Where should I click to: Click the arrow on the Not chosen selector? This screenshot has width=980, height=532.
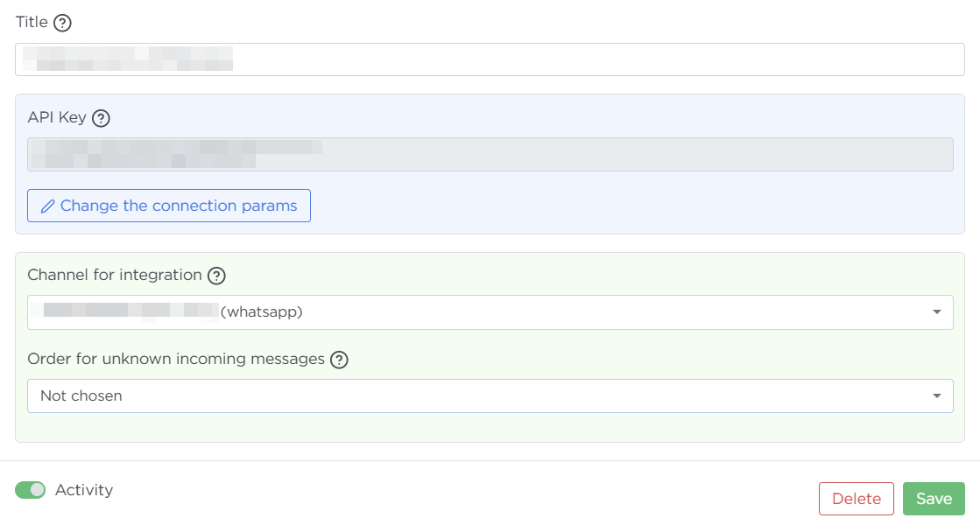tap(936, 395)
